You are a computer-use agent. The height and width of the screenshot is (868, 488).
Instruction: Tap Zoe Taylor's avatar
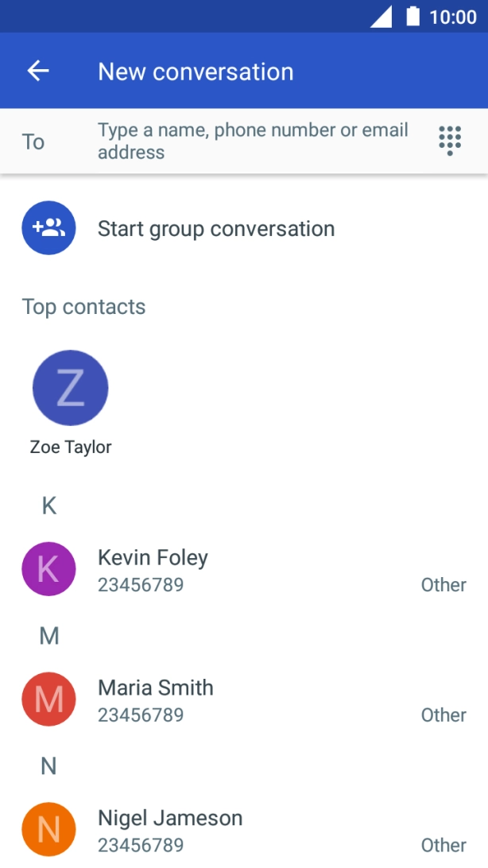pyautogui.click(x=70, y=388)
